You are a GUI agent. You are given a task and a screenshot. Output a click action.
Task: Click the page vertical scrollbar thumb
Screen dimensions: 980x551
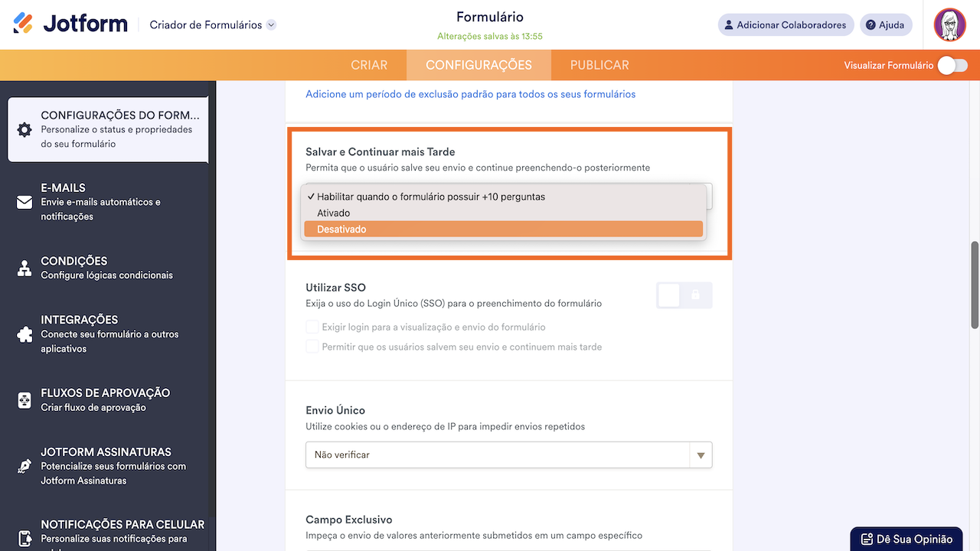975,285
